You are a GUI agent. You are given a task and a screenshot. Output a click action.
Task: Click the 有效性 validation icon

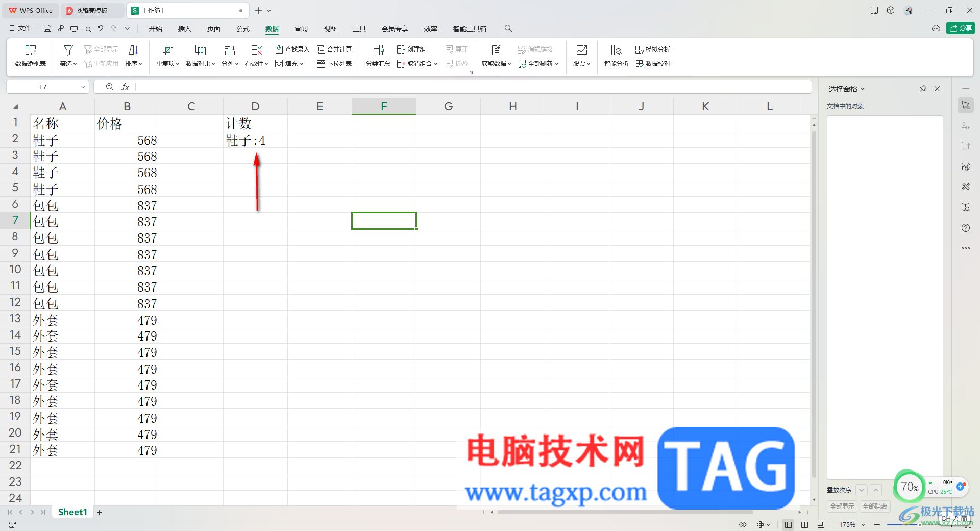pyautogui.click(x=257, y=50)
